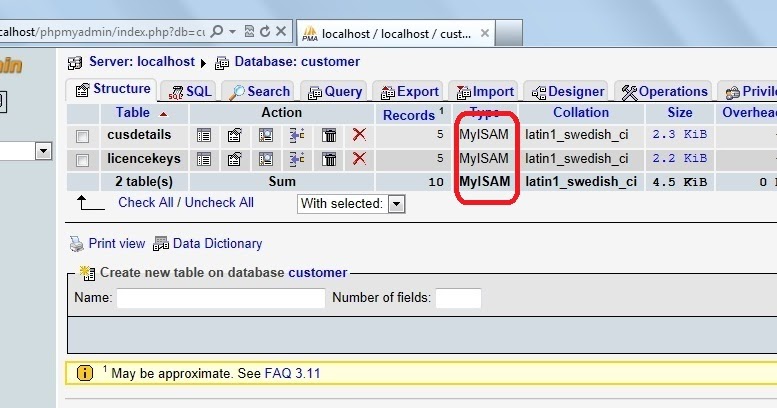The height and width of the screenshot is (408, 777).
Task: Click the 2.2 KiB size value
Action: tap(679, 159)
